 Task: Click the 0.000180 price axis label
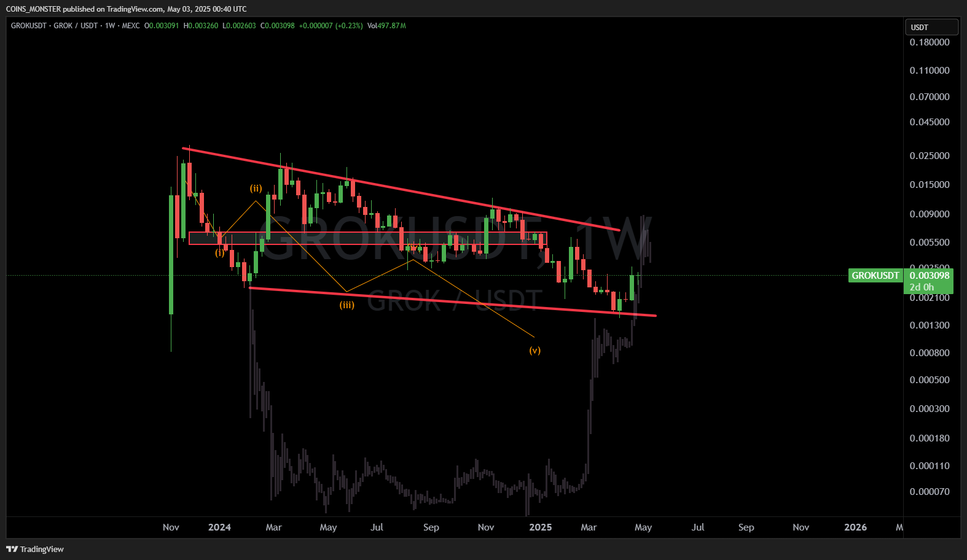[930, 438]
